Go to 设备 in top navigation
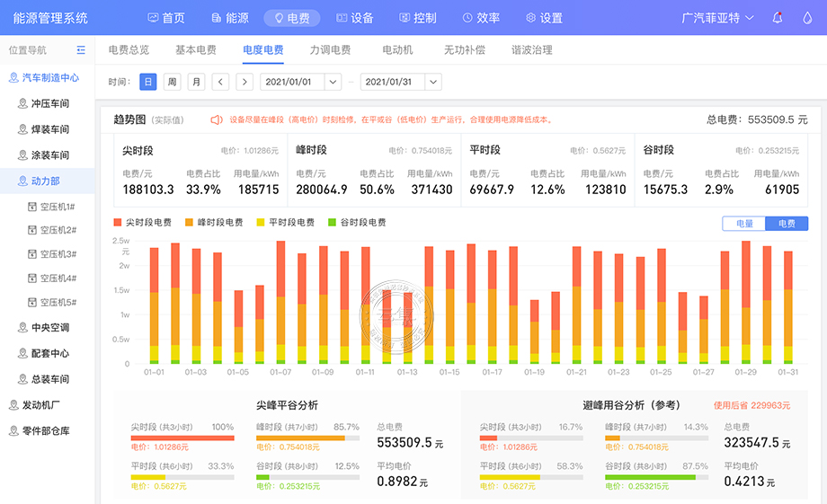Screen dimensions: 827x504 click(x=354, y=18)
